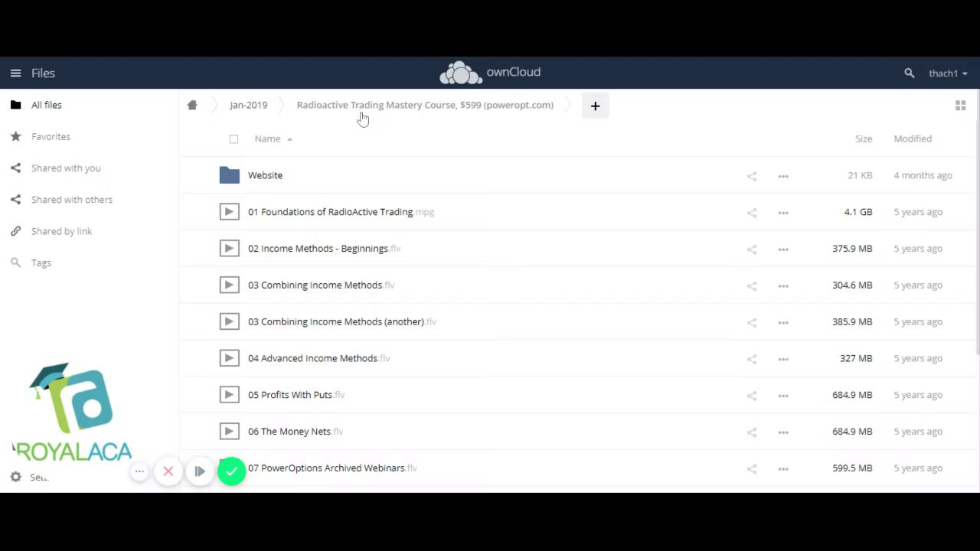This screenshot has width=980, height=551.
Task: Open more actions for 07 PowerOptions Archived Webinars
Action: (782, 469)
